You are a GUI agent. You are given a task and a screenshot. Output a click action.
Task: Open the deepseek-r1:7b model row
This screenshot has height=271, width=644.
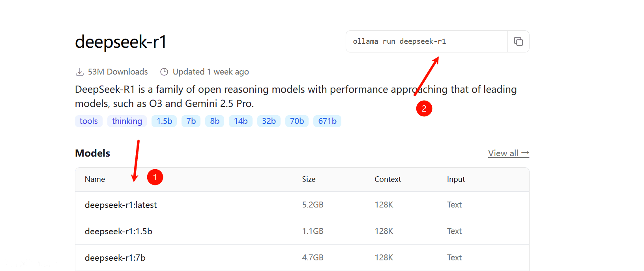pos(302,258)
